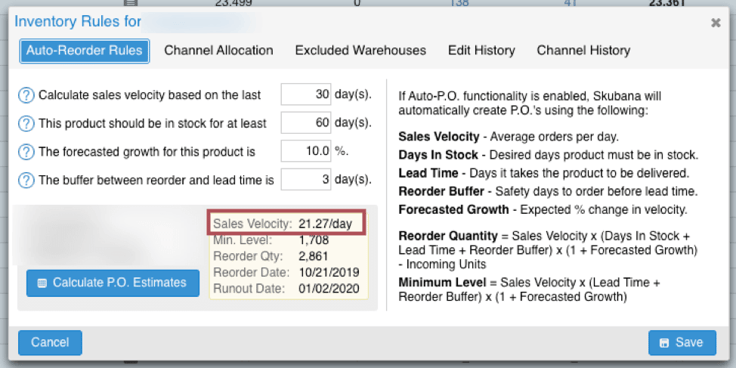Viewport: 736px width, 368px height.
Task: Select the Reorder Date 10/21/2019
Action: click(x=329, y=272)
